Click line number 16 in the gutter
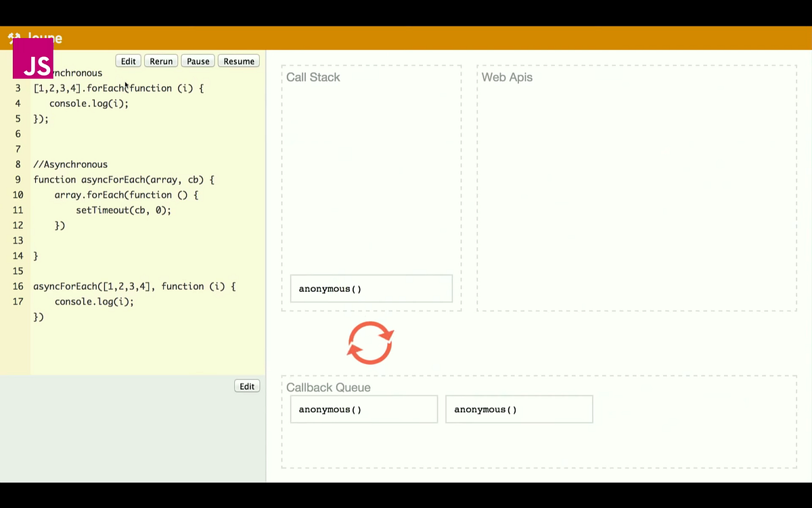Image resolution: width=812 pixels, height=508 pixels. (18, 286)
